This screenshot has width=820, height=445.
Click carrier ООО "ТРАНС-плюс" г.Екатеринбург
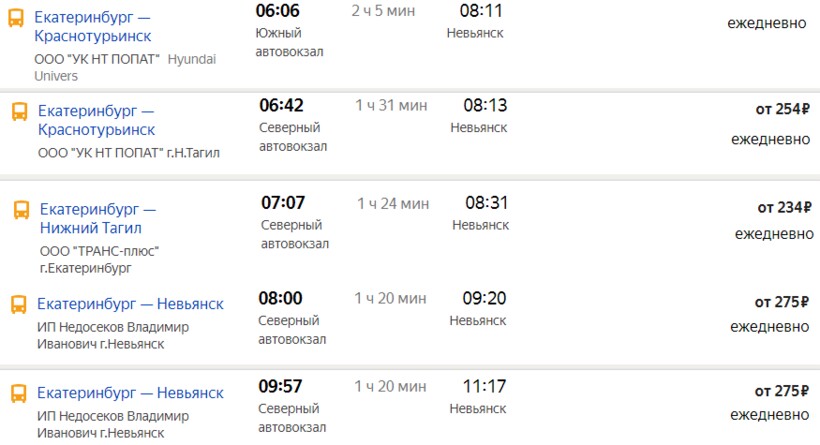tap(99, 259)
